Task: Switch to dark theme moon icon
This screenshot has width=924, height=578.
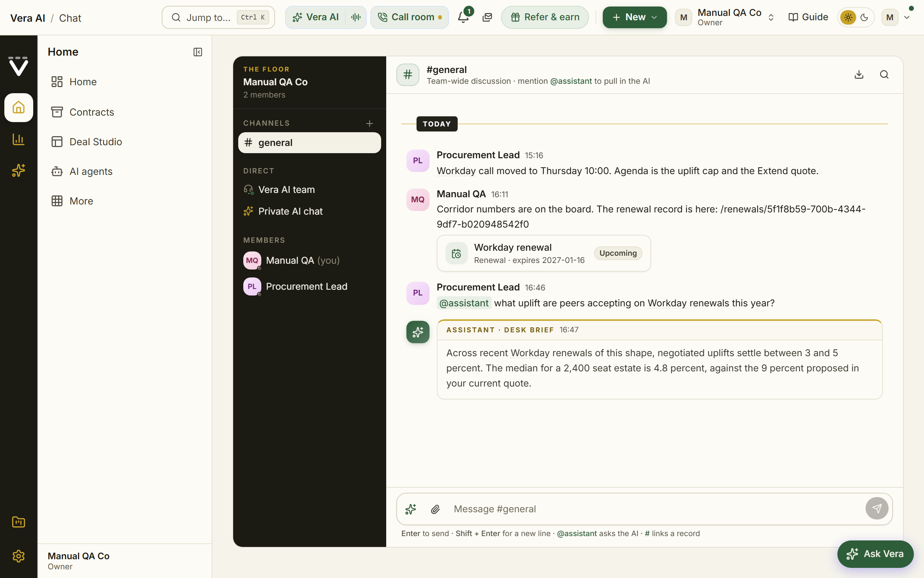Action: 864,17
